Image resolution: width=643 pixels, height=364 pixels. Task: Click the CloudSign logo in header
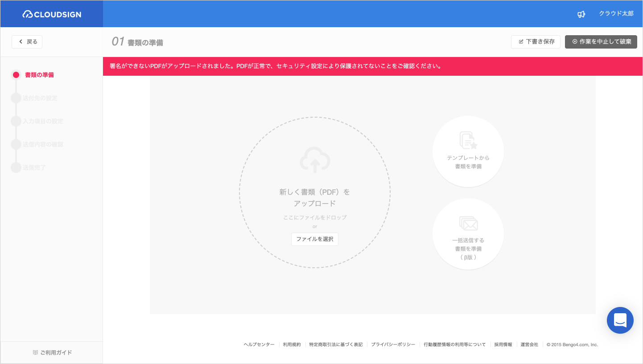pos(52,14)
